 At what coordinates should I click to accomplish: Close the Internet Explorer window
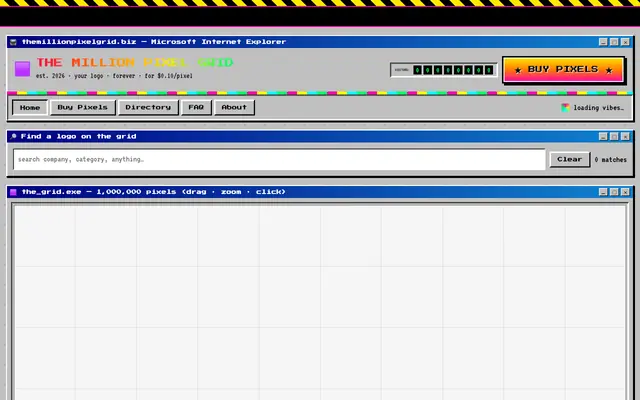pos(625,42)
